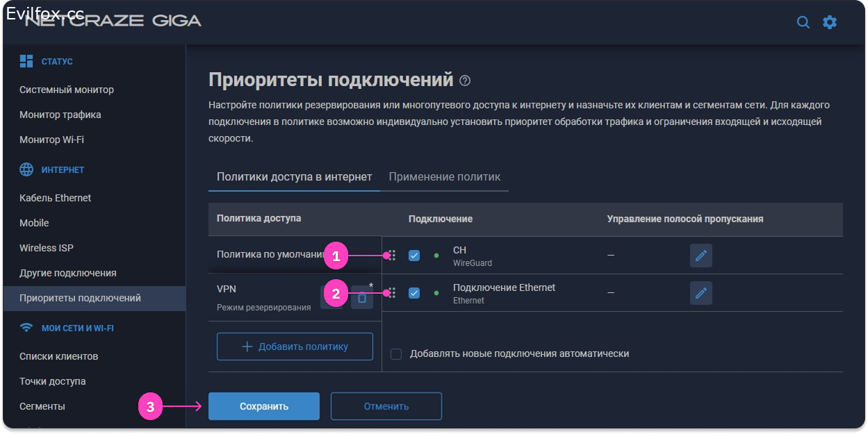Click the Сохранить button
This screenshot has height=434, width=868.
pos(264,406)
